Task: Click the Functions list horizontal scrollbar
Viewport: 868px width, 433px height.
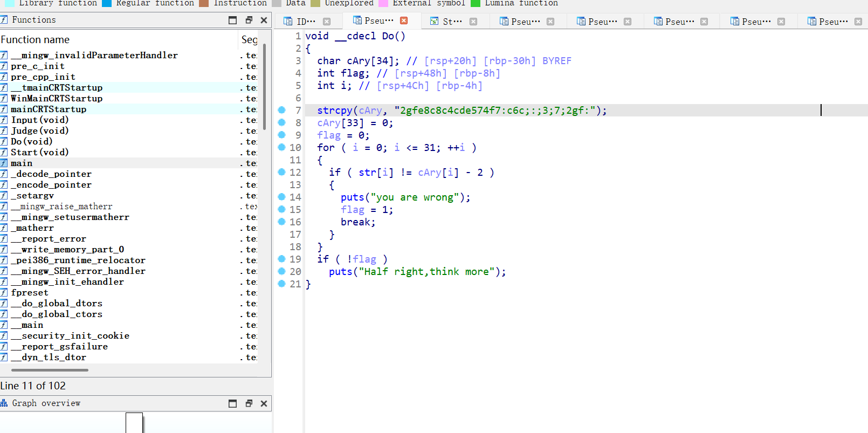Action: click(50, 370)
